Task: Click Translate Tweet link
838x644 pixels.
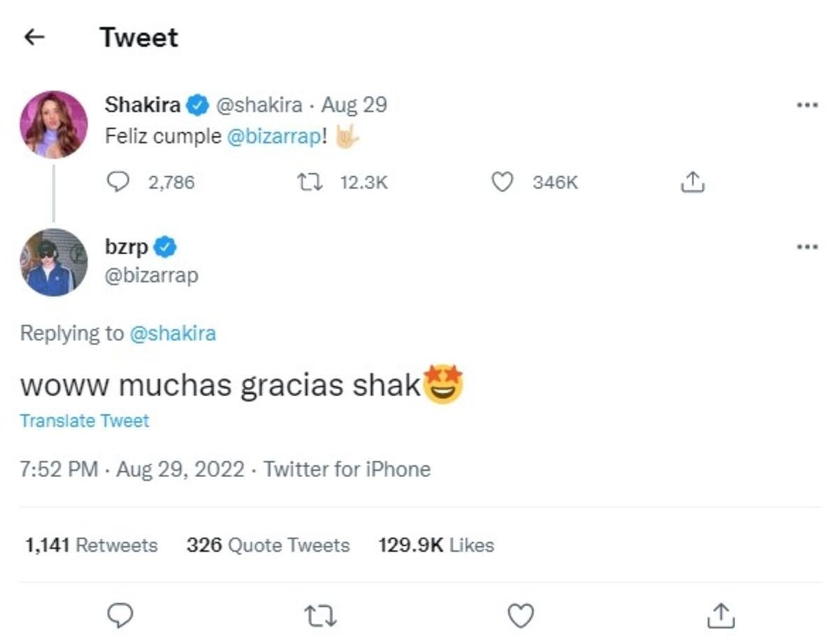Action: (x=84, y=420)
